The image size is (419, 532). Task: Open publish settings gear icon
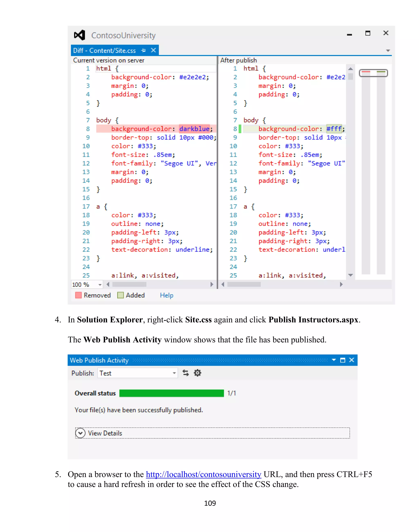197,373
